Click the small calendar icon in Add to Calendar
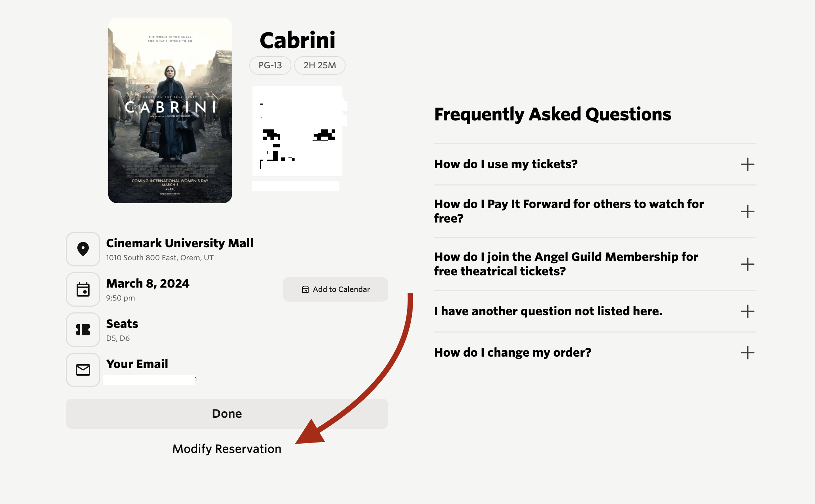 point(305,289)
